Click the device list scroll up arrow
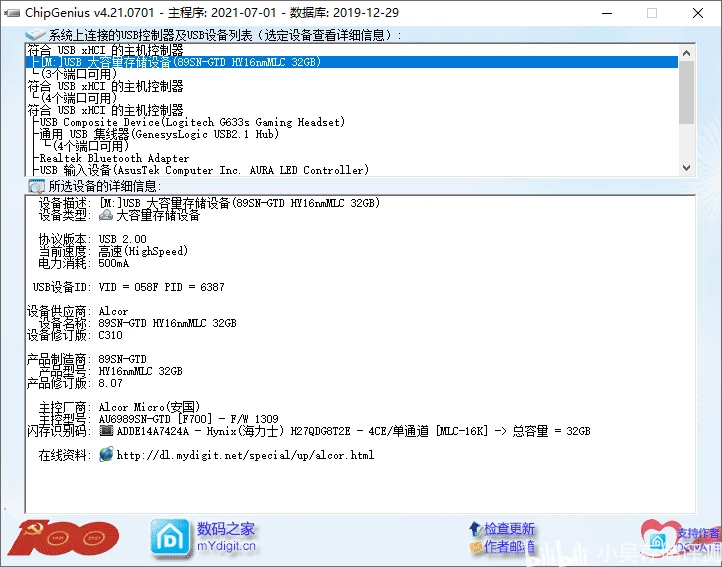The height and width of the screenshot is (567, 722). [686, 53]
